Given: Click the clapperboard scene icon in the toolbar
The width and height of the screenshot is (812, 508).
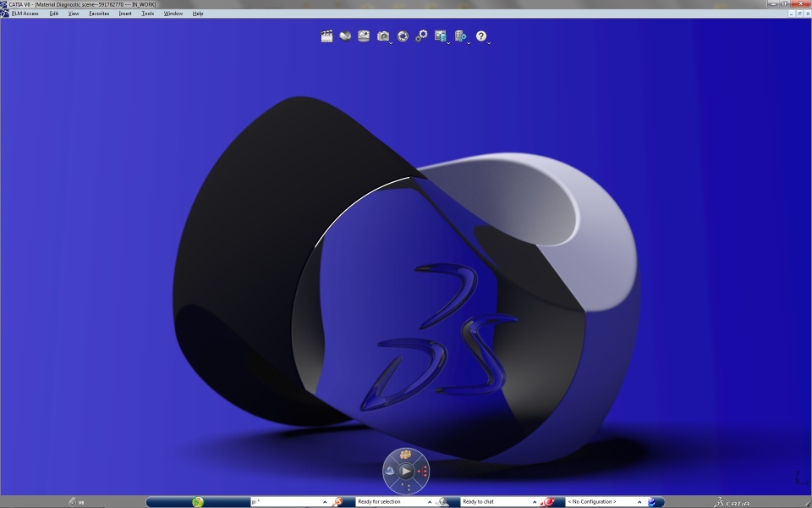Looking at the screenshot, I should pos(326,36).
